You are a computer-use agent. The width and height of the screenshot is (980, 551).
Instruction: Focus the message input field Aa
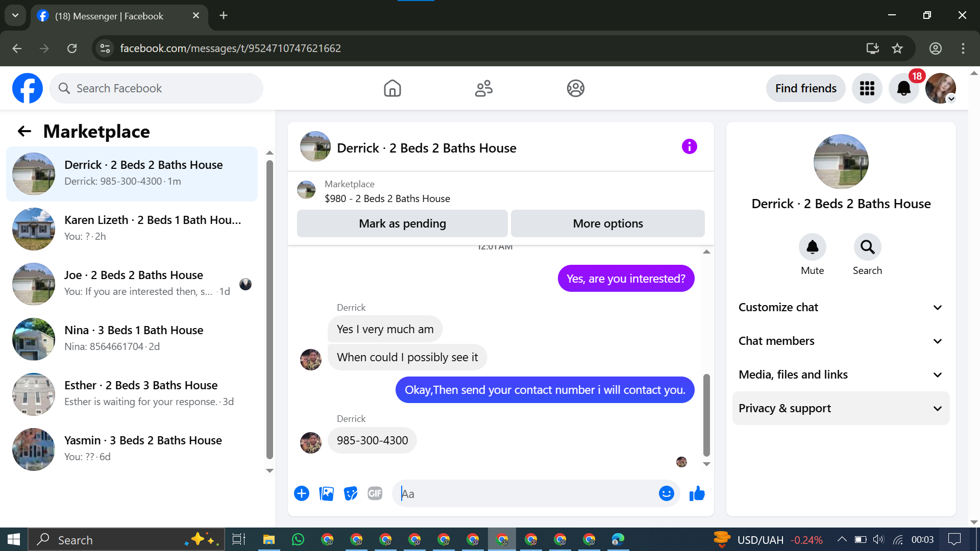pyautogui.click(x=526, y=493)
